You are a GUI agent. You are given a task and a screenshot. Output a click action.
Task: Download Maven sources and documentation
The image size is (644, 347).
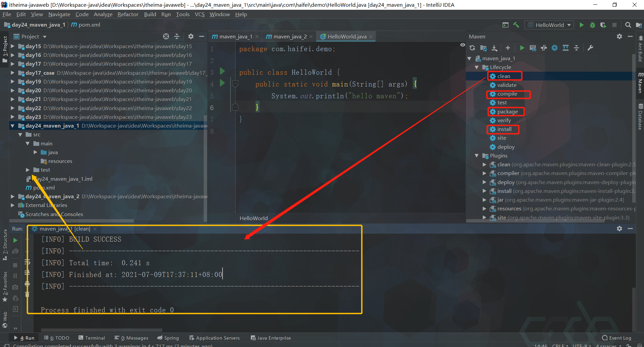(x=494, y=48)
